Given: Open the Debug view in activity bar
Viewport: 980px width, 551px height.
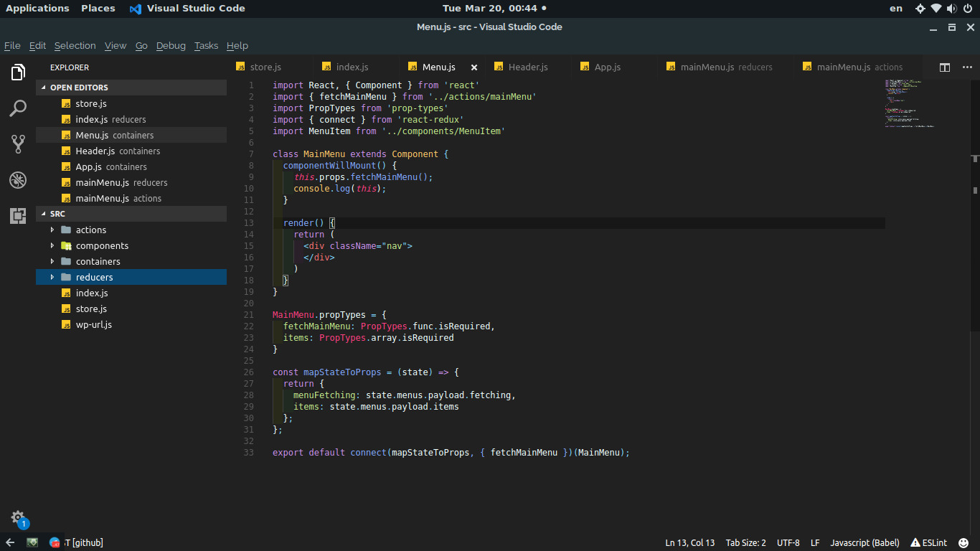Looking at the screenshot, I should pyautogui.click(x=18, y=180).
